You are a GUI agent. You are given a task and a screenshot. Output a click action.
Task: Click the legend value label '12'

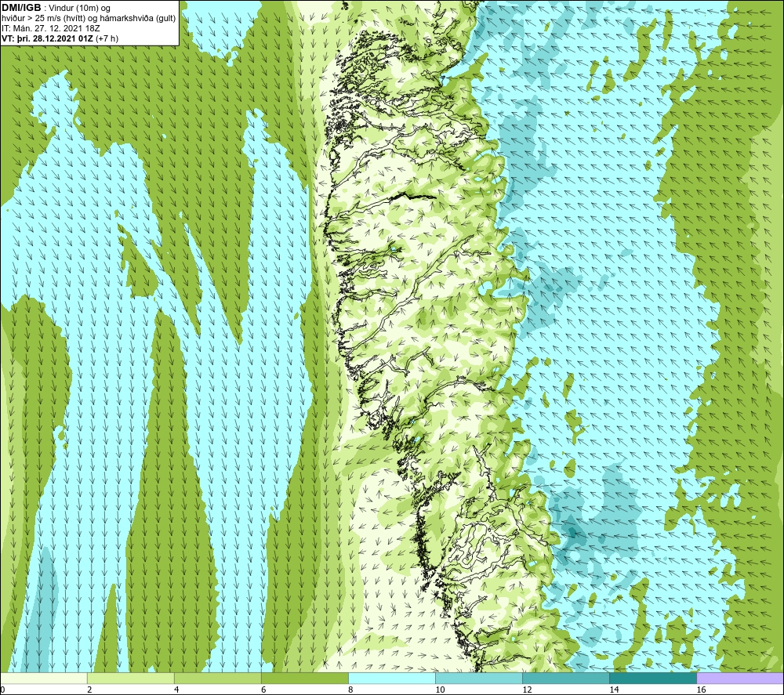527,690
